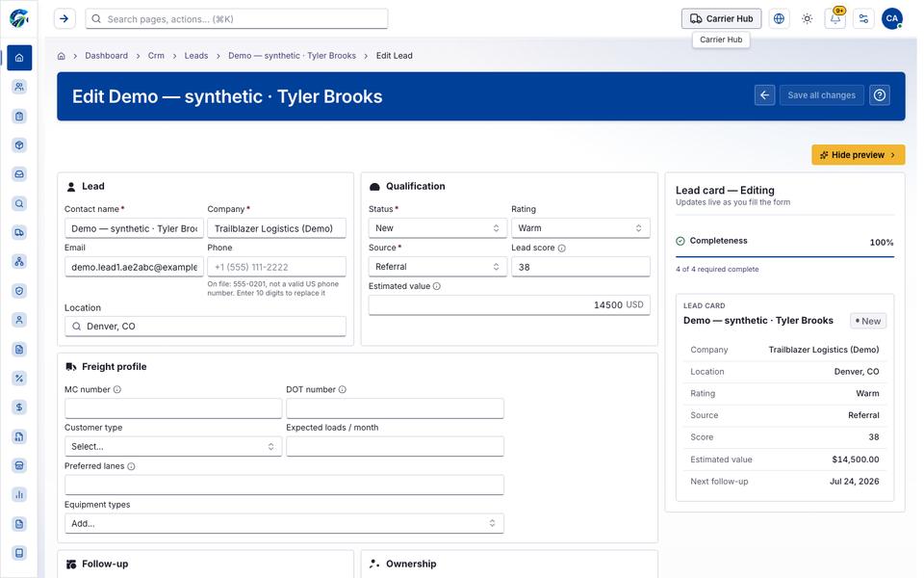This screenshot has width=924, height=578.
Task: Click the Search pages, actions field
Action: pos(237,18)
